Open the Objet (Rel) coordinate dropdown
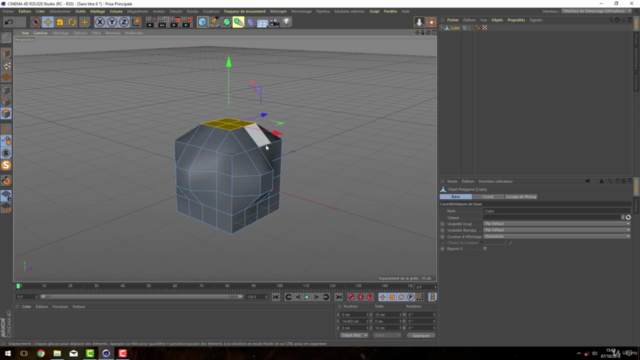Screen dimensions: 640x360 tap(354, 336)
